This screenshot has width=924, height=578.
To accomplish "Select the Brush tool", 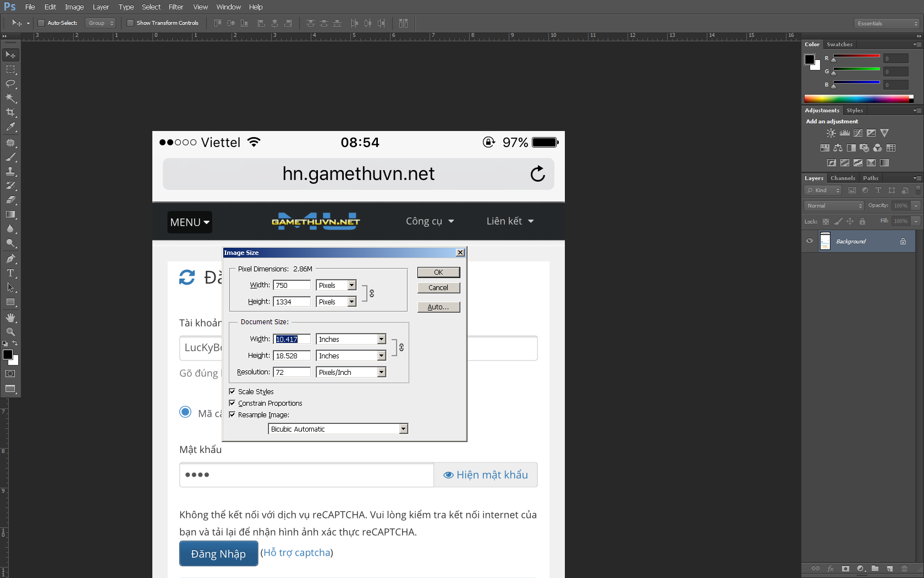I will click(10, 157).
